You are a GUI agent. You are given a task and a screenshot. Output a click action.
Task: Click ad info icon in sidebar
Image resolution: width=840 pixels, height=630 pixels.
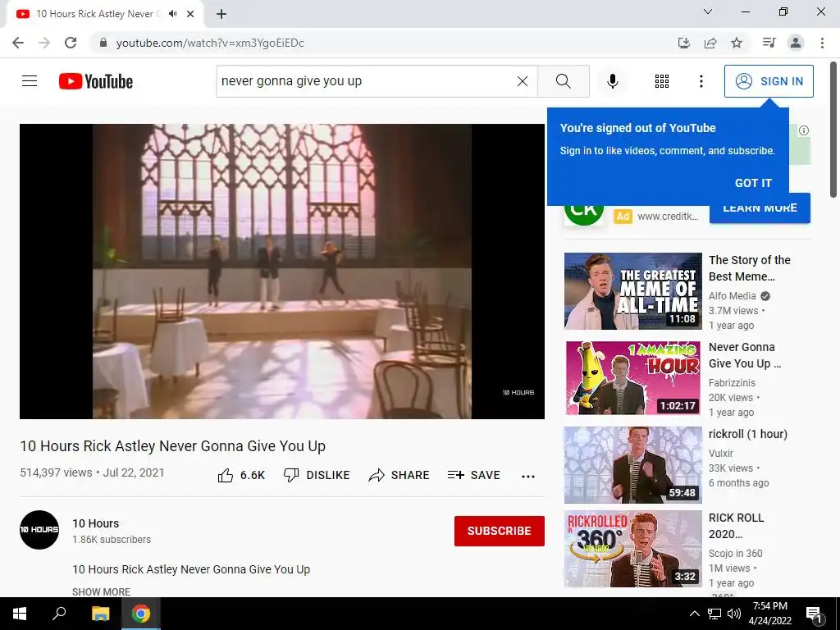coord(804,130)
